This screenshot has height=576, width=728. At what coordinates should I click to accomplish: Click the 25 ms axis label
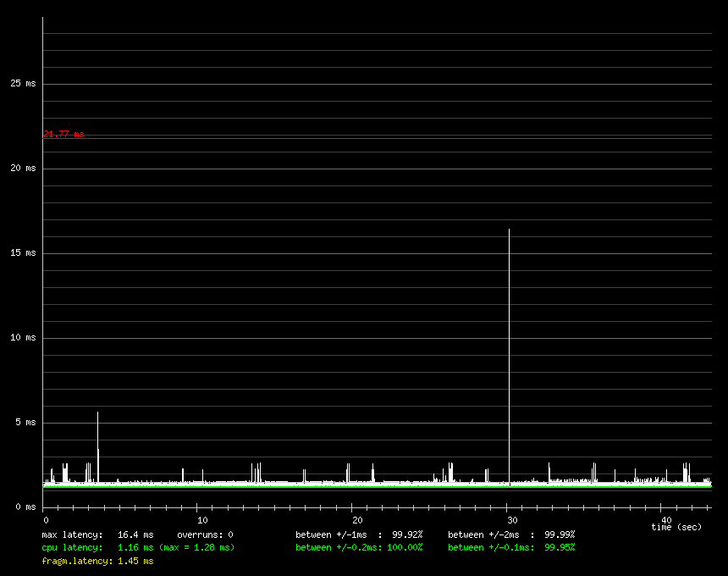[x=23, y=84]
